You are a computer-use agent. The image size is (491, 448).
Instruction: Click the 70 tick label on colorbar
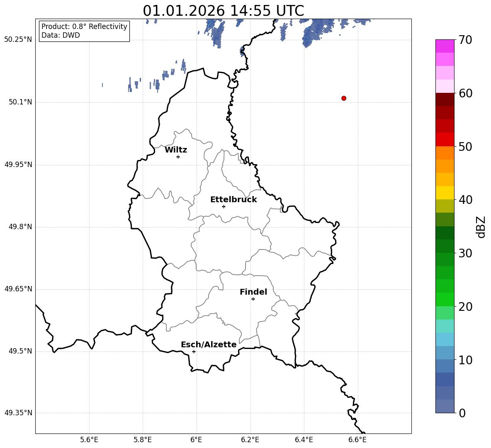pos(465,40)
